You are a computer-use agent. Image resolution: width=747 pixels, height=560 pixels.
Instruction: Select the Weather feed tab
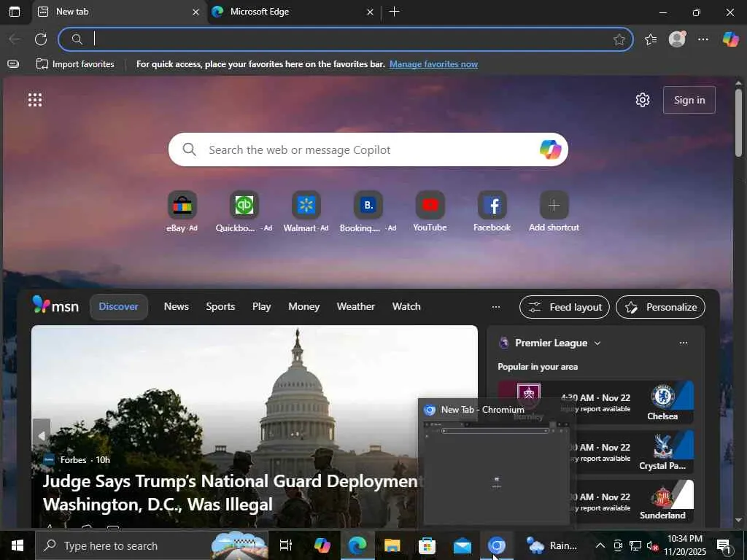[356, 307]
